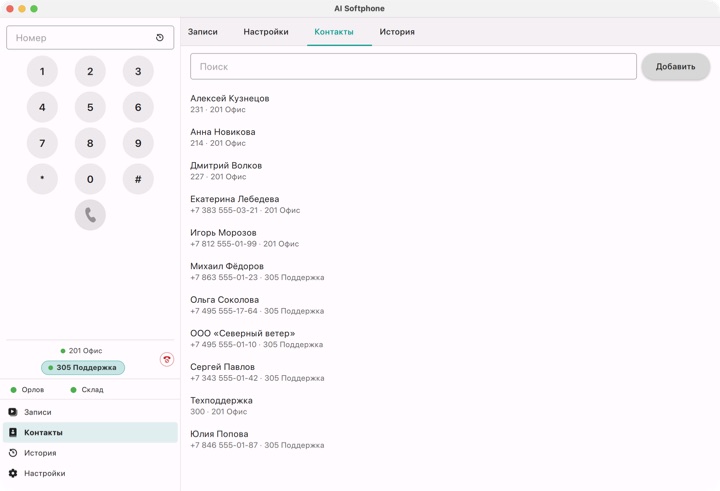Screen dimensions: 720x491
Task: Select the 201 Офис line
Action: 81,350
